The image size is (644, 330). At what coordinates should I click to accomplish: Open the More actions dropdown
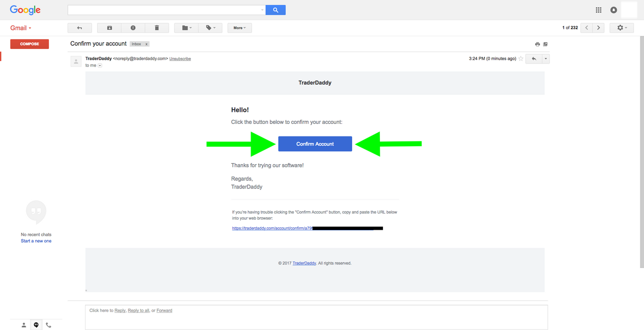[239, 28]
